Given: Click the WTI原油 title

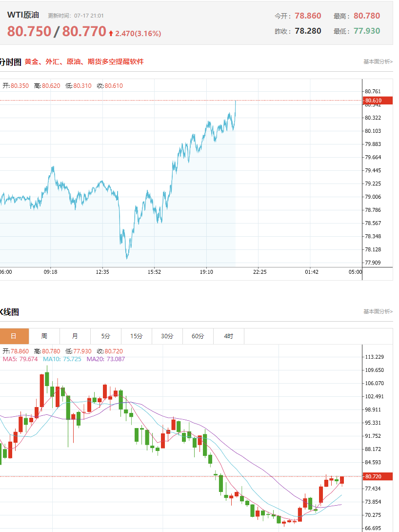Looking at the screenshot, I should coord(23,15).
